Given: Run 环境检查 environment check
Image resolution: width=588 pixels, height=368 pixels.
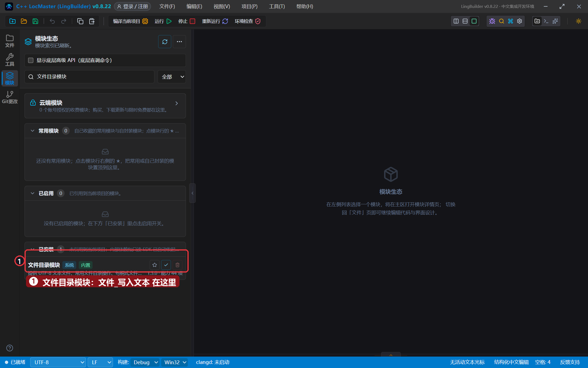Looking at the screenshot, I should coord(247,21).
